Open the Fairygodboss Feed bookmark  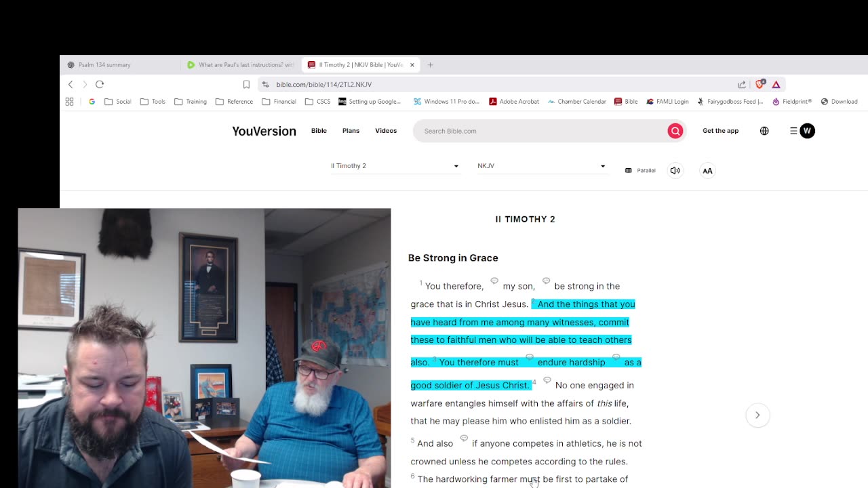(x=730, y=102)
